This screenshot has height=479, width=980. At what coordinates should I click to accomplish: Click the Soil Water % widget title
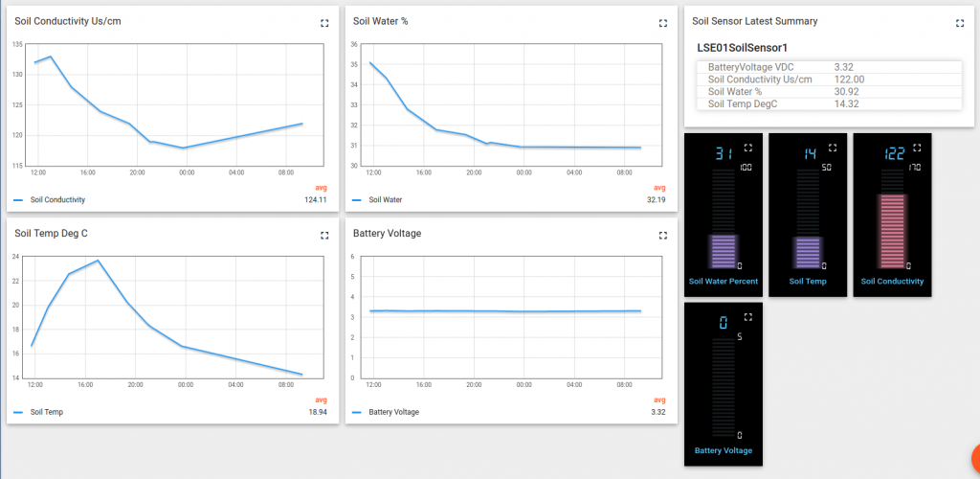381,21
